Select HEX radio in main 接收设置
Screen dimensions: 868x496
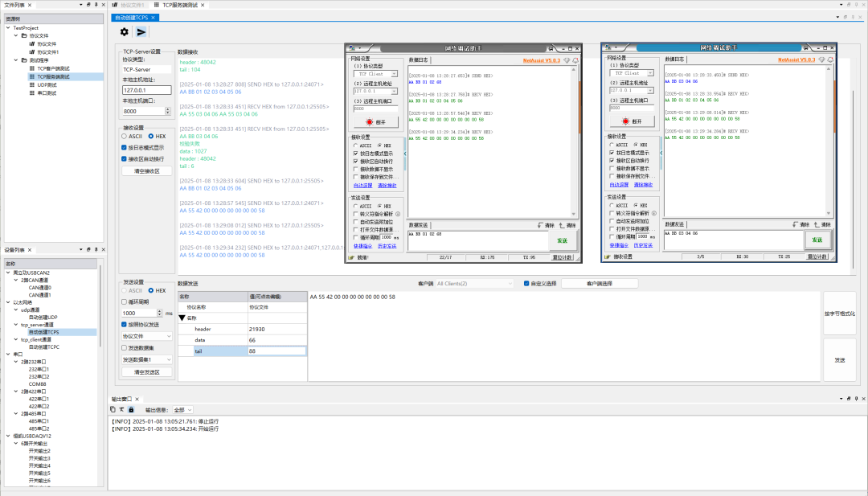point(150,136)
